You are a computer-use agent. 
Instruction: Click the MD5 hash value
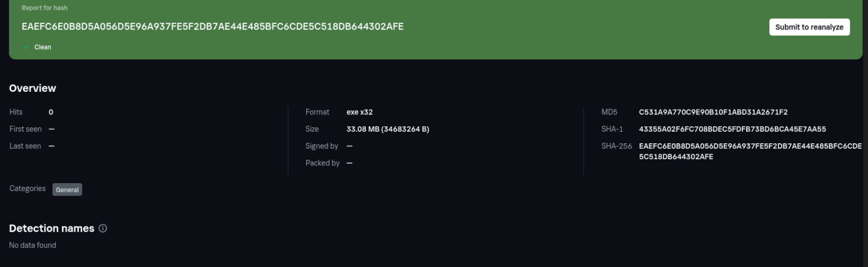click(x=713, y=112)
